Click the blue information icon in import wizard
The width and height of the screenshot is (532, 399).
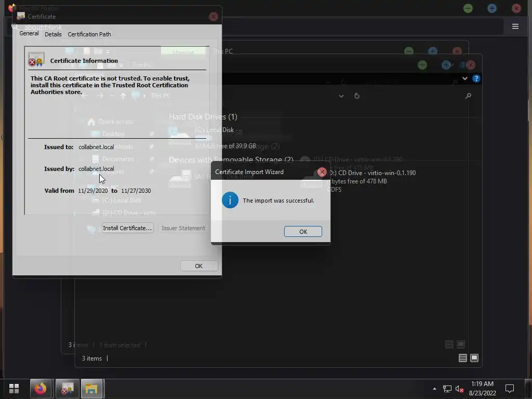pos(230,200)
